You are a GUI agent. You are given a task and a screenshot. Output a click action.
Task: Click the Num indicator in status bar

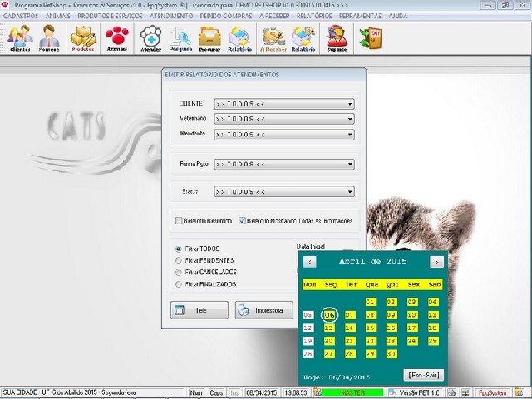tap(196, 392)
